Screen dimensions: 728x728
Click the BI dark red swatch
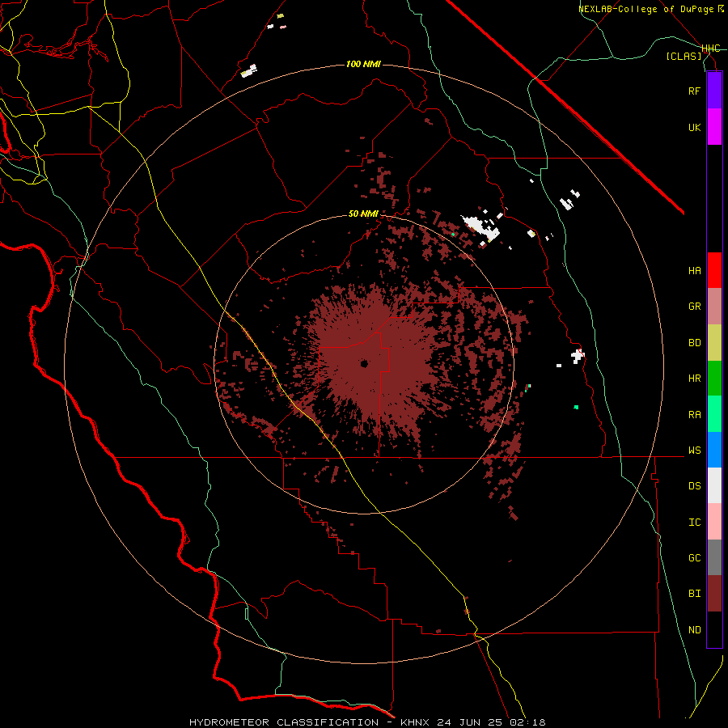714,594
